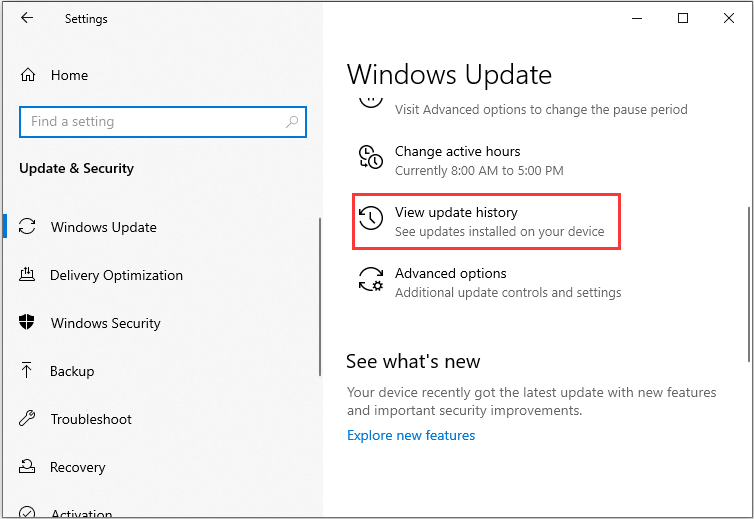Image resolution: width=754 pixels, height=519 pixels.
Task: Follow the Explore new features link
Action: tap(411, 435)
